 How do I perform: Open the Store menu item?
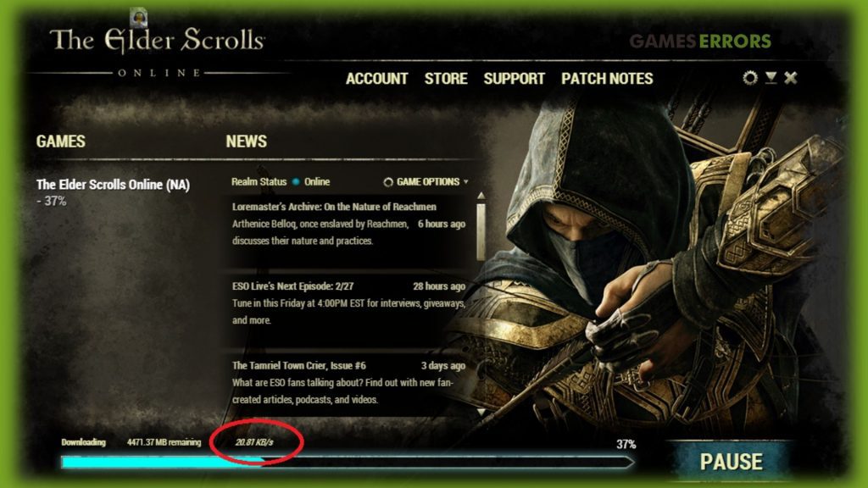pyautogui.click(x=446, y=79)
